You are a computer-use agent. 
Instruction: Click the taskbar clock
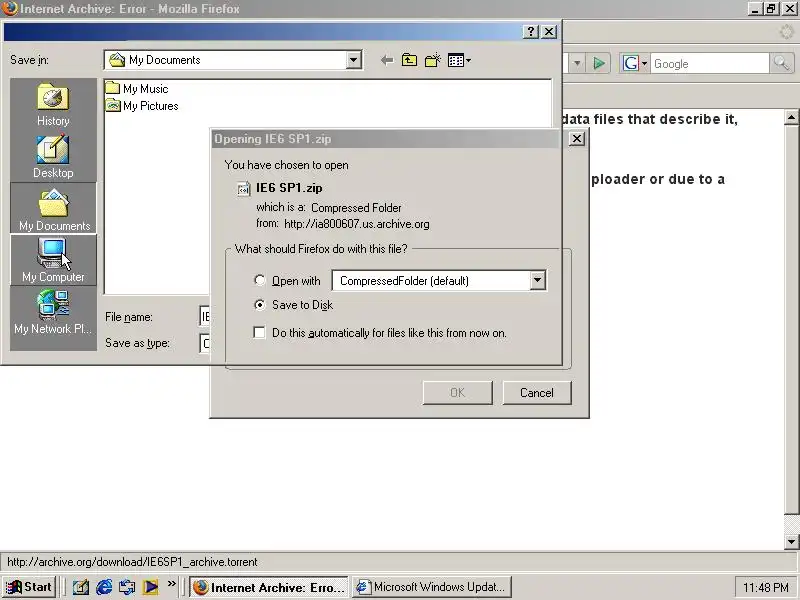tap(765, 588)
